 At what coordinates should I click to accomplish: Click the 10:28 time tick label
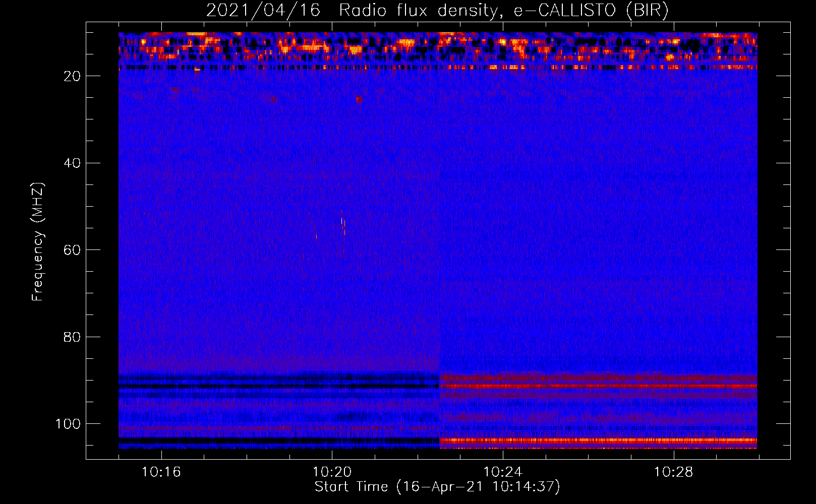point(673,472)
